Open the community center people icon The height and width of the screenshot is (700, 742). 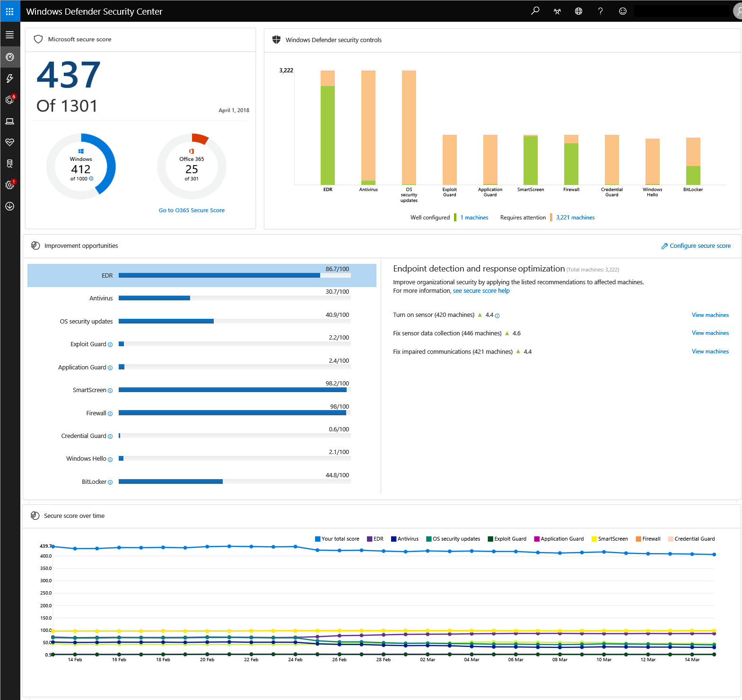557,11
